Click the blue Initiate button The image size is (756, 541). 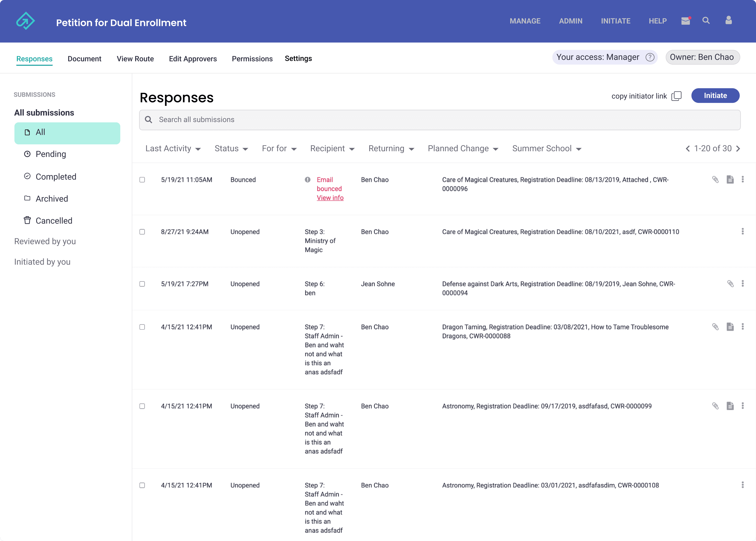point(715,96)
